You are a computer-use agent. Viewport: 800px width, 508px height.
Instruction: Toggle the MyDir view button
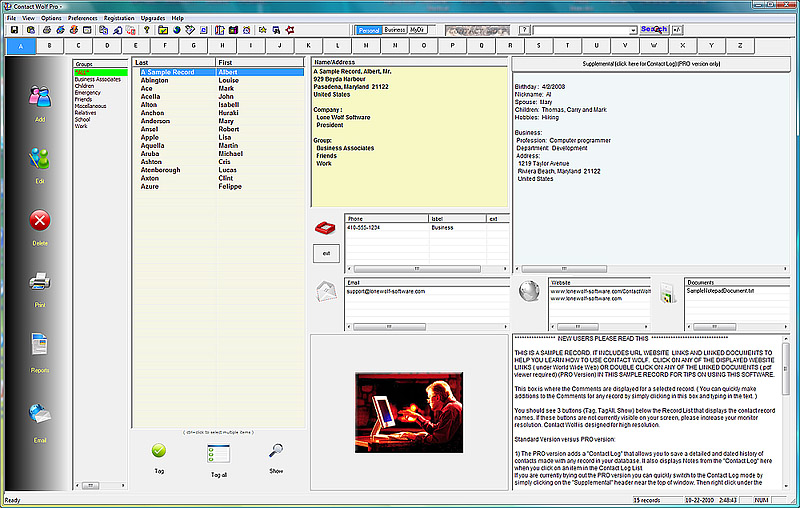pyautogui.click(x=417, y=30)
